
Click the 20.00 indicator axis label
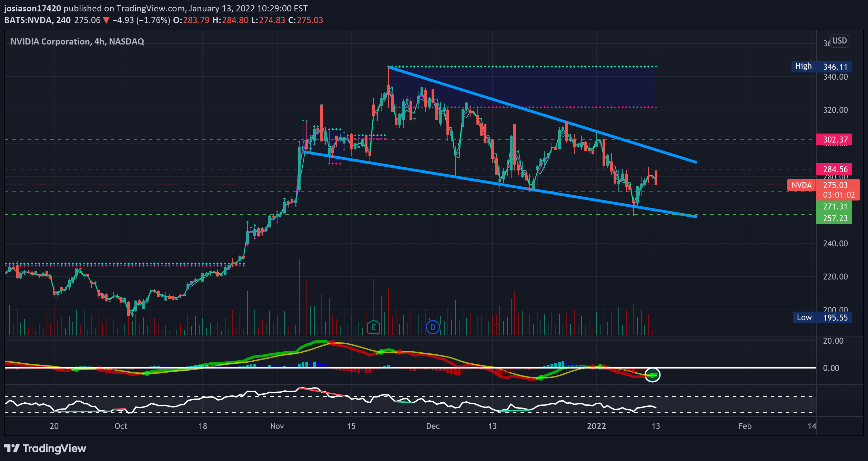833,341
